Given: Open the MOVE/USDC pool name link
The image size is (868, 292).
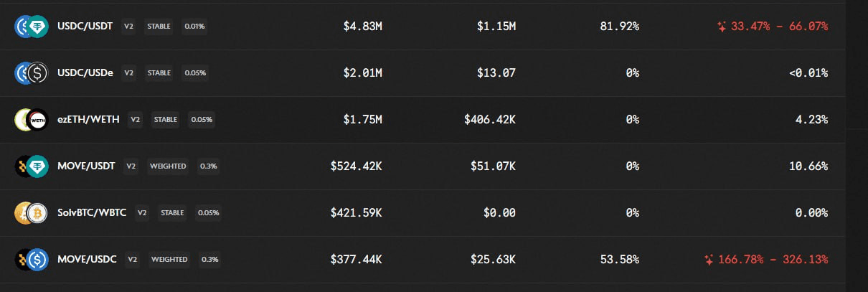Looking at the screenshot, I should tap(88, 259).
